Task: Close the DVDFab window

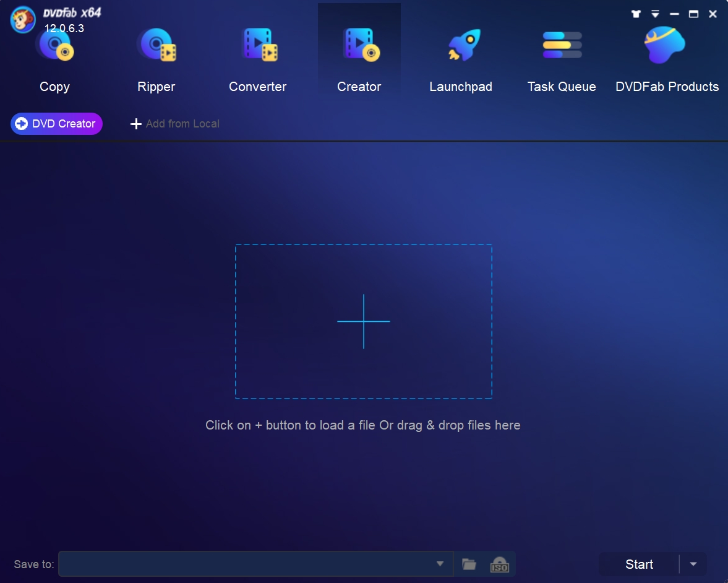Action: [x=713, y=14]
